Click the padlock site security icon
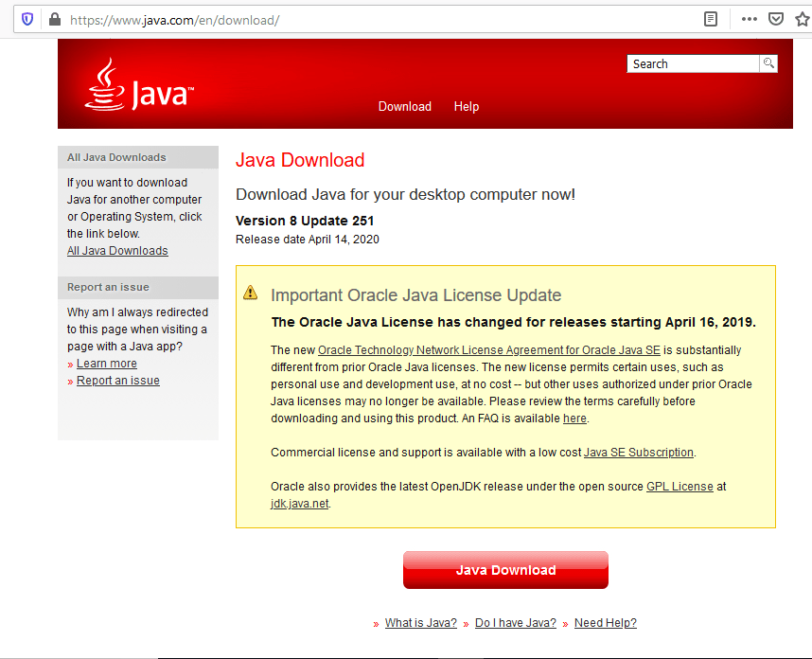 click(x=53, y=19)
